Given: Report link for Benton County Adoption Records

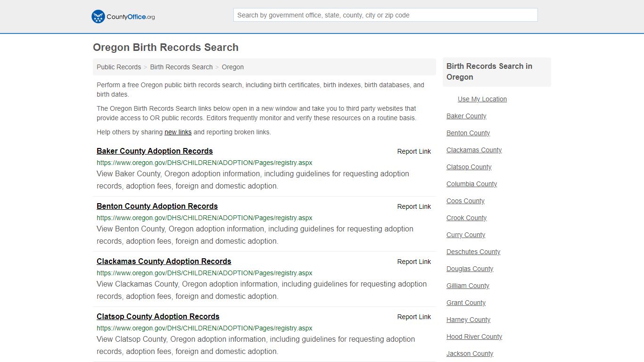Looking at the screenshot, I should 414,206.
